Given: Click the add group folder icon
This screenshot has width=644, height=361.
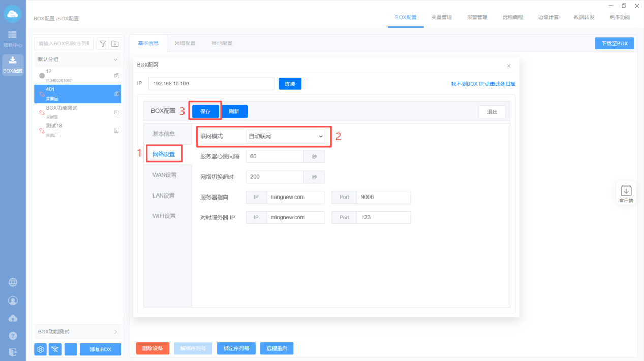Looking at the screenshot, I should coord(115,44).
